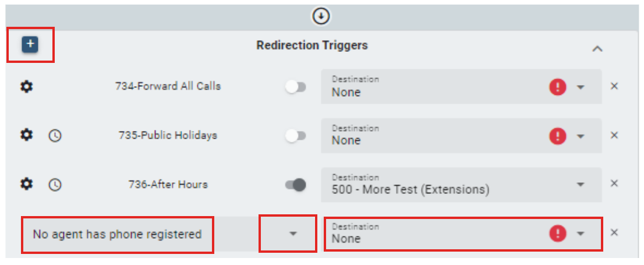Select the No agent has phone registered field
This screenshot has width=644, height=265.
(x=117, y=234)
